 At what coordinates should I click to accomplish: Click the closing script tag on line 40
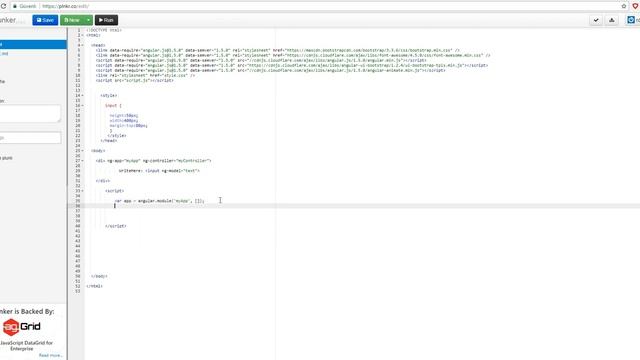click(116, 226)
